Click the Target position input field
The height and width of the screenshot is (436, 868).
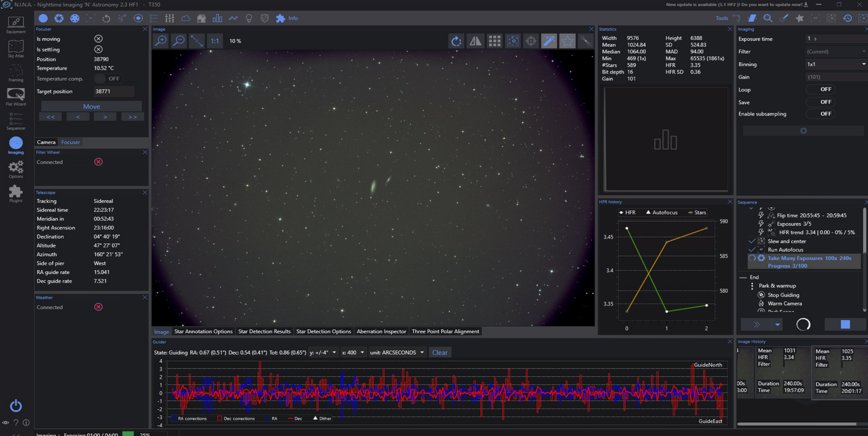point(114,91)
